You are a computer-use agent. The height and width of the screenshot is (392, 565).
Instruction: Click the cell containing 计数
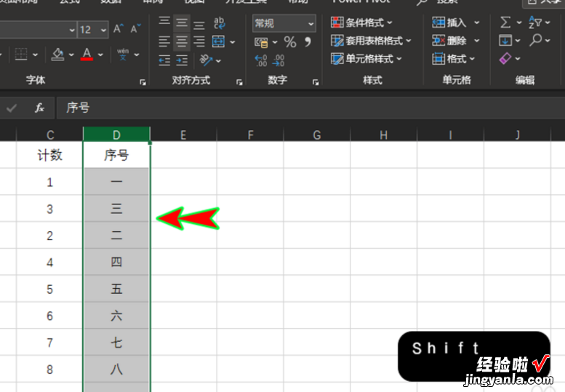[50, 156]
